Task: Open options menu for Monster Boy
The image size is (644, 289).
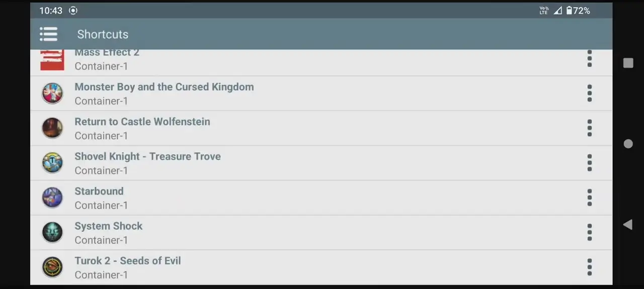Action: pyautogui.click(x=589, y=93)
